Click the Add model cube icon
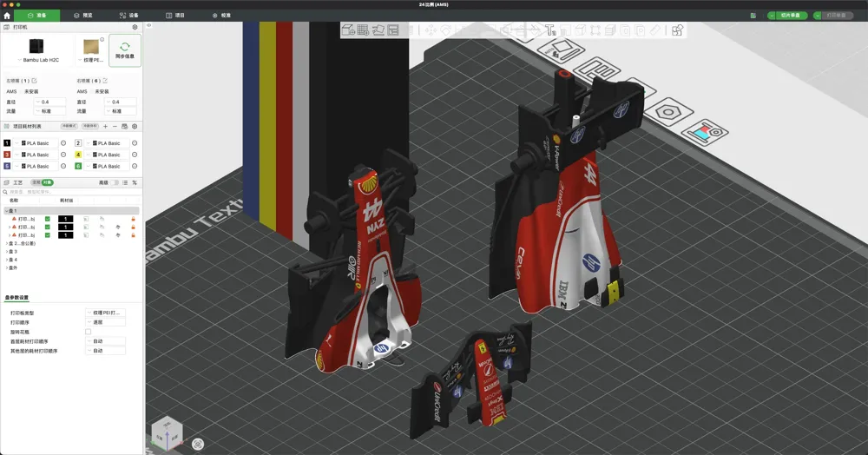868x455 pixels. click(x=348, y=30)
